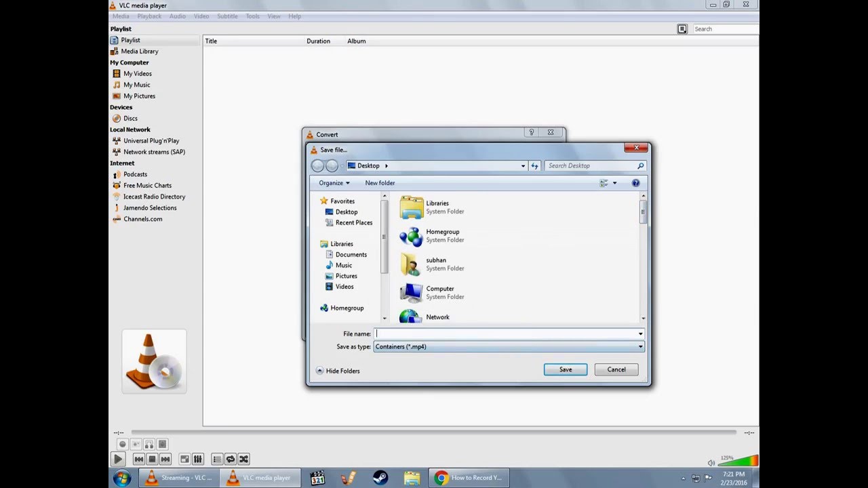Image resolution: width=868 pixels, height=488 pixels.
Task: Click the Previous media button
Action: [x=139, y=459]
